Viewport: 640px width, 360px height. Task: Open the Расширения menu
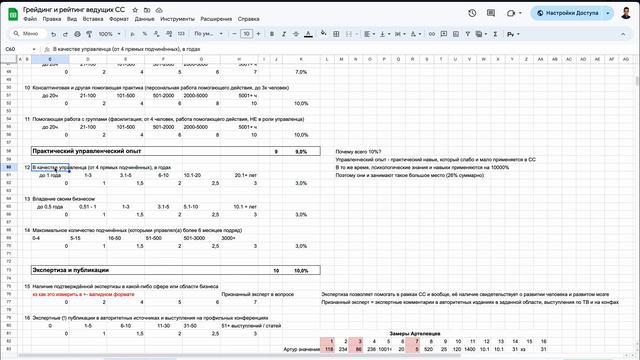click(x=216, y=19)
